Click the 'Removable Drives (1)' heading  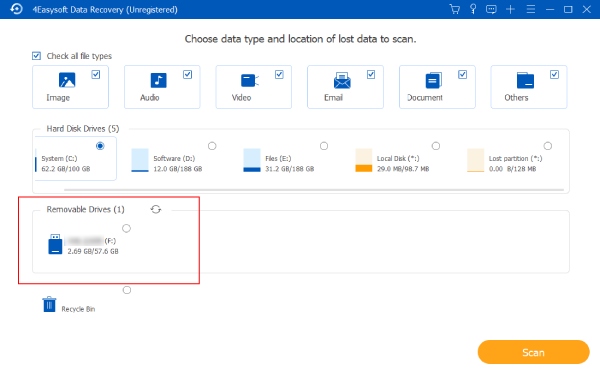[x=85, y=209]
